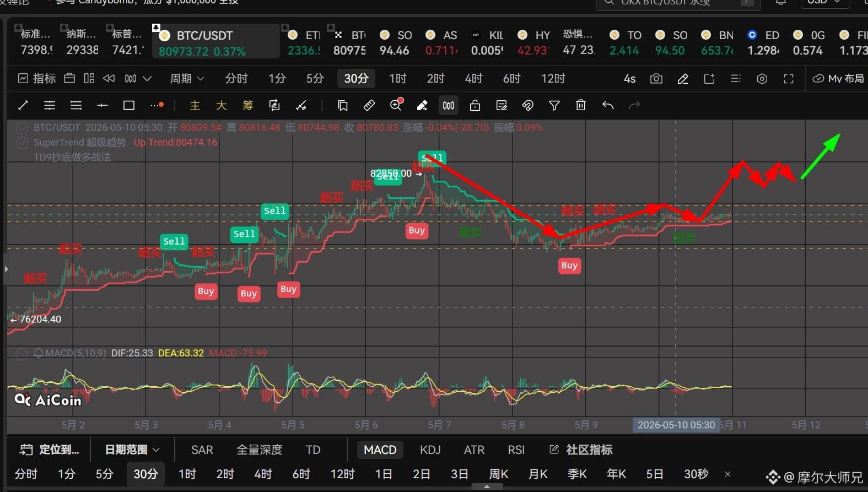The height and width of the screenshot is (492, 868).
Task: Open chart settings hexagon icon
Action: [x=762, y=79]
